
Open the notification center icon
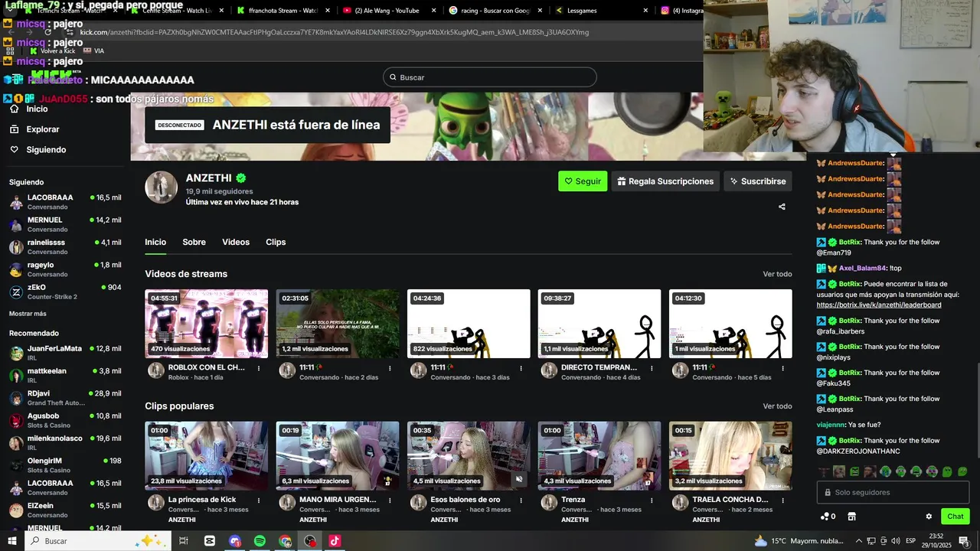click(965, 541)
